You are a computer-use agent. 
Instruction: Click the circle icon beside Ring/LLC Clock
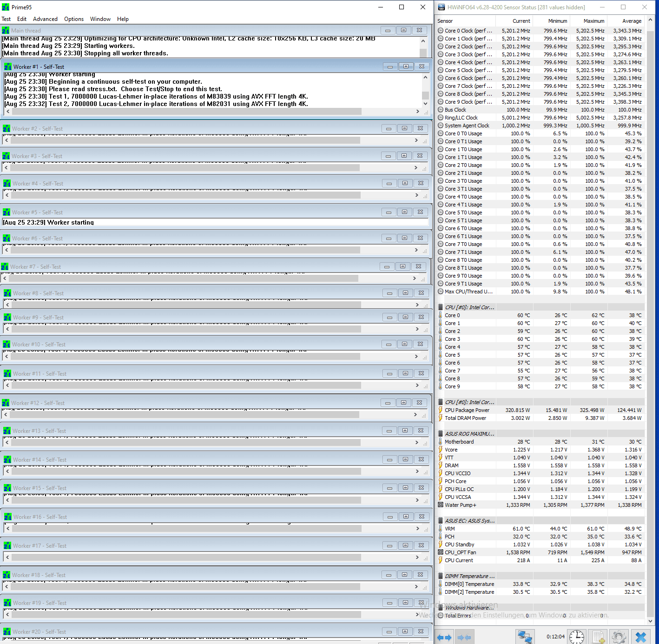pos(441,118)
